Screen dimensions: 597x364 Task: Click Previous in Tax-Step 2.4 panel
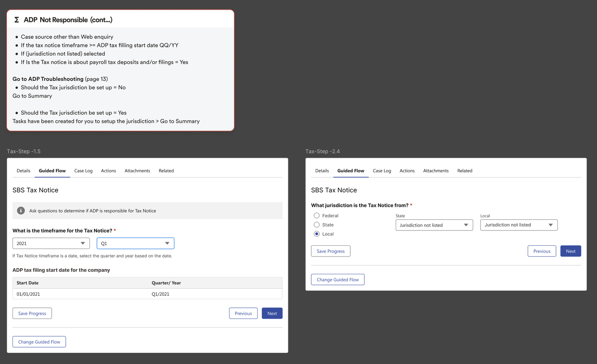tap(542, 251)
